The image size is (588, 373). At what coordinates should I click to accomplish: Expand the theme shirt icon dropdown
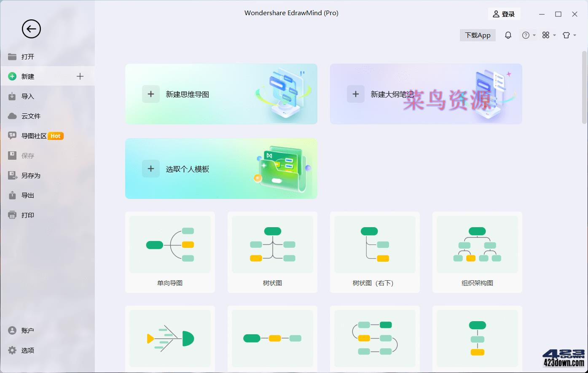[567, 35]
